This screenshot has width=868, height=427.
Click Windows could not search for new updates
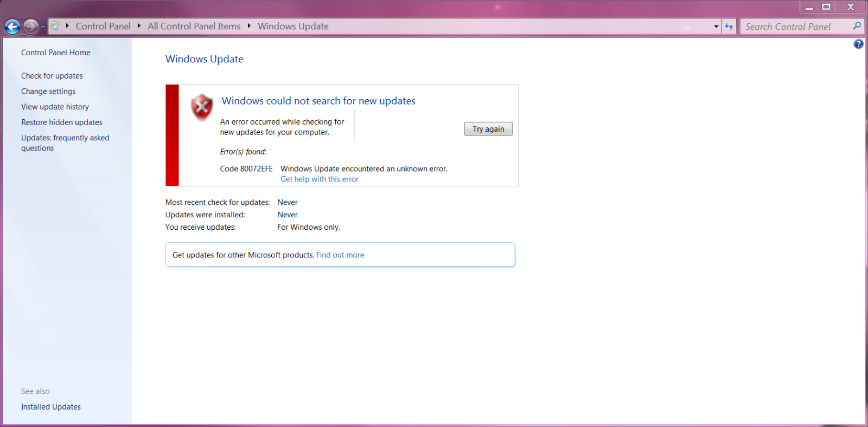318,101
